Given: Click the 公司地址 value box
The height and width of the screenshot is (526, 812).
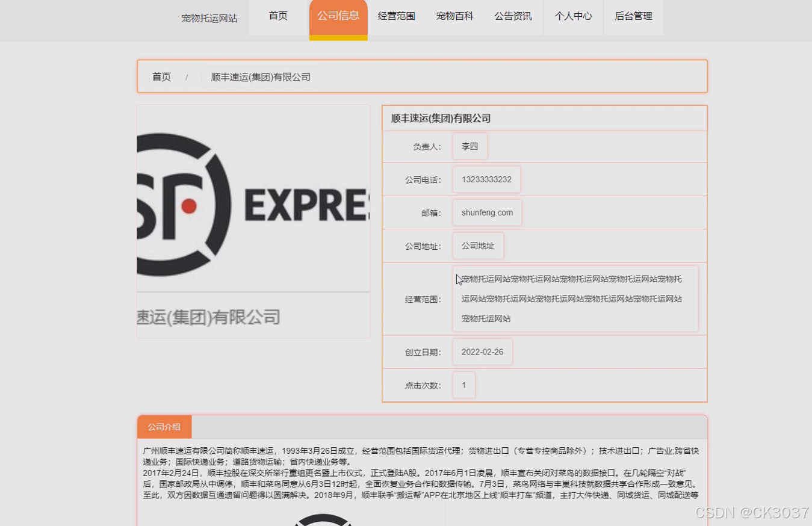Looking at the screenshot, I should pyautogui.click(x=478, y=246).
